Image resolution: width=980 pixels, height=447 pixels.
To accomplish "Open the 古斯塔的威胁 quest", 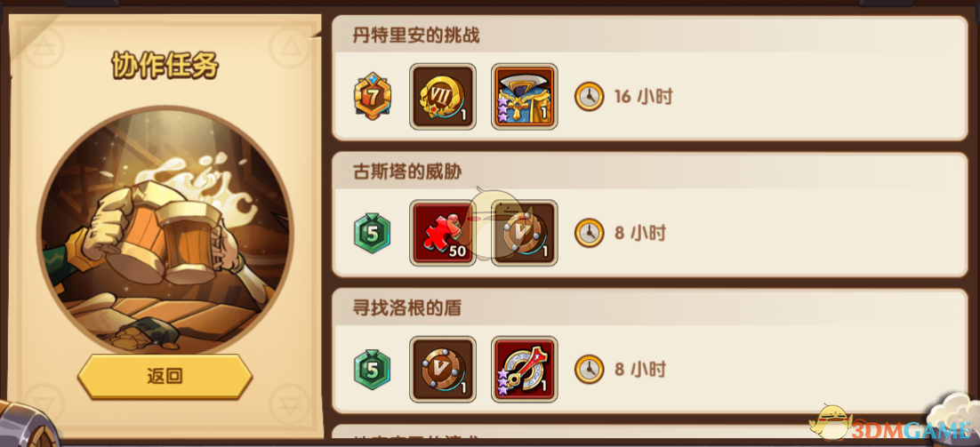I will coord(650,215).
